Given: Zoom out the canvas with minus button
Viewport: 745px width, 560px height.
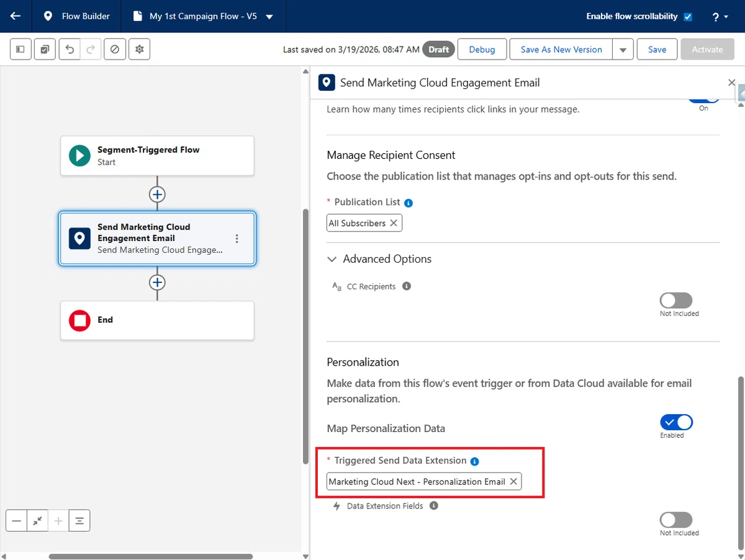Looking at the screenshot, I should pos(17,521).
